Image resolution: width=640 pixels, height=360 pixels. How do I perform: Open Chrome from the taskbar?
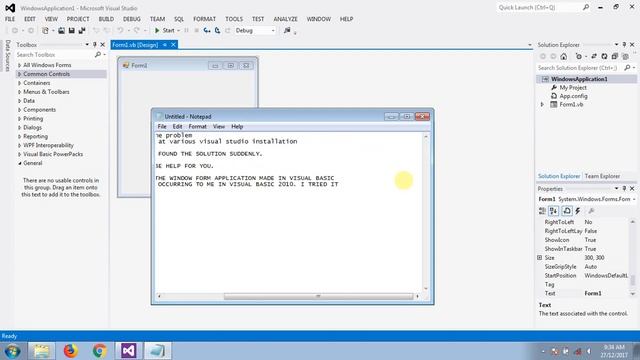[x=99, y=351]
